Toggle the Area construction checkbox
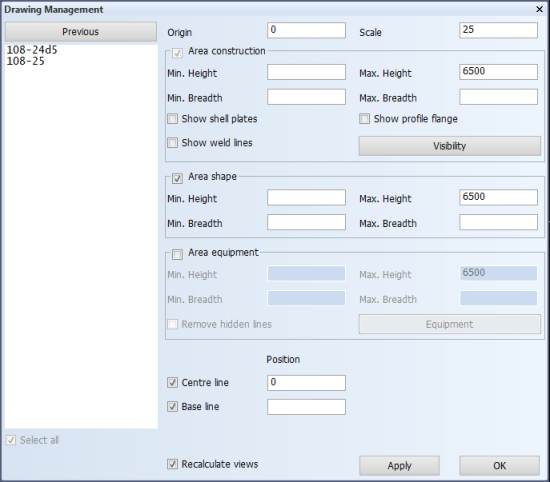550x482 pixels. point(177,53)
